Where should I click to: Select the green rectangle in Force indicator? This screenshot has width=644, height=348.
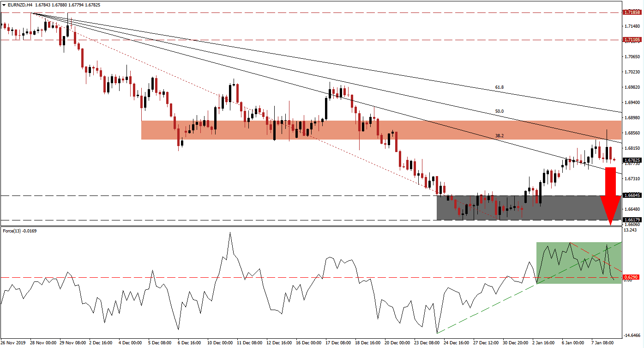[579, 263]
